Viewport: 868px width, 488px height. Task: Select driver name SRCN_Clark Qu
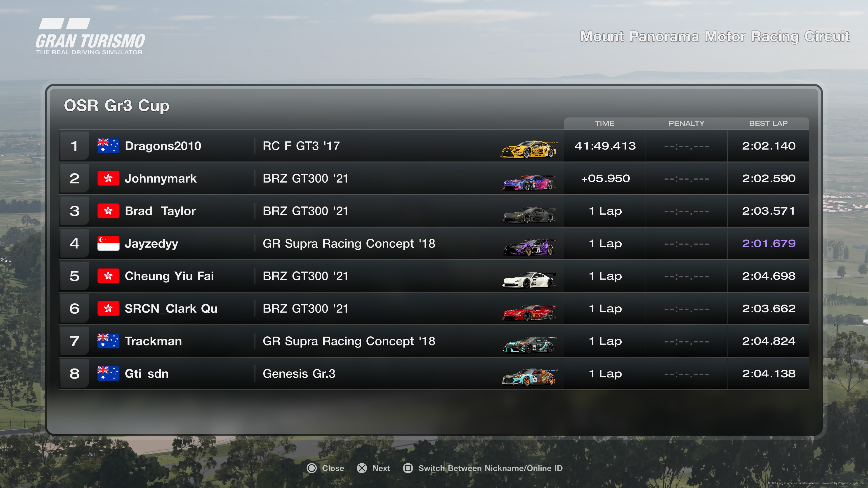coord(171,308)
